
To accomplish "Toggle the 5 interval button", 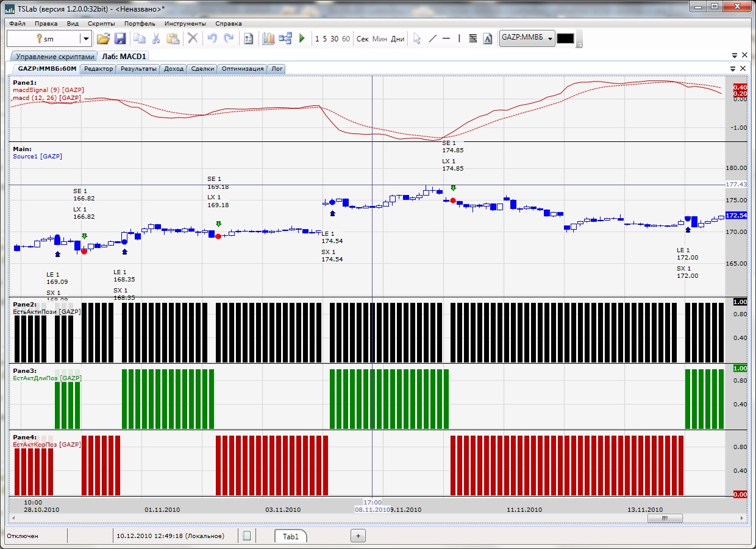I will [x=324, y=39].
